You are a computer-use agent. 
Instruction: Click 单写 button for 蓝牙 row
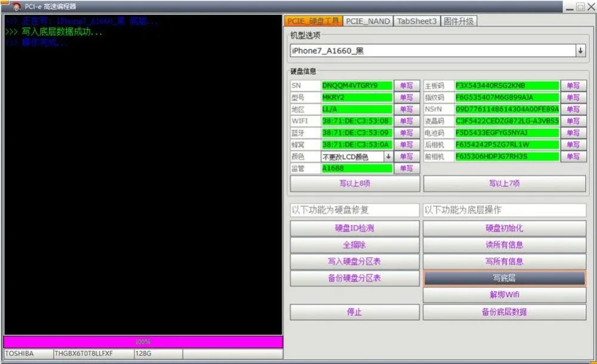coord(407,133)
